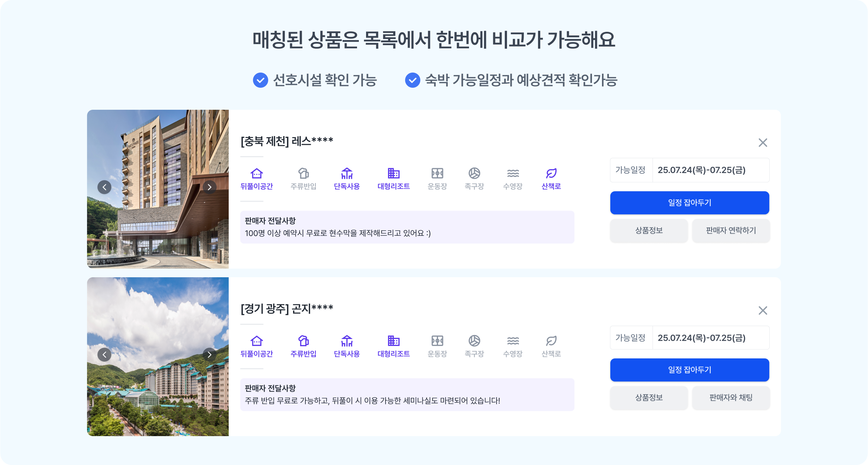868x465 pixels.
Task: Click the 뒤풀이공간 icon in the 제천 listing
Action: point(257,174)
